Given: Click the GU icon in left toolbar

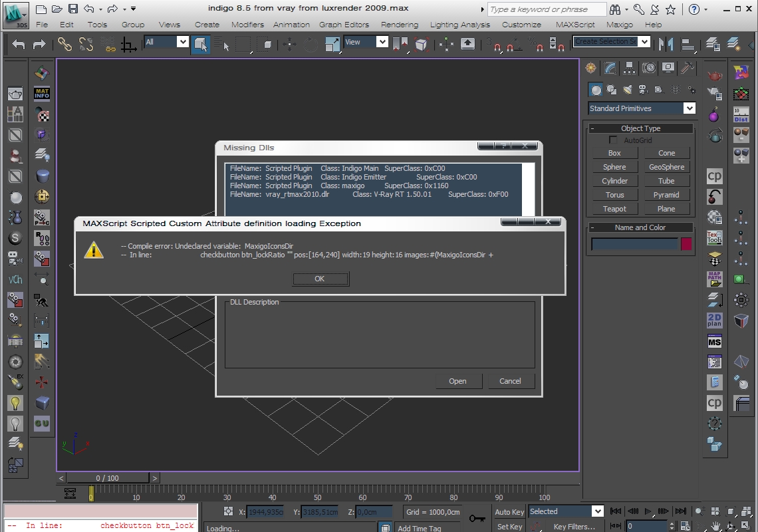Looking at the screenshot, I should coord(42,424).
